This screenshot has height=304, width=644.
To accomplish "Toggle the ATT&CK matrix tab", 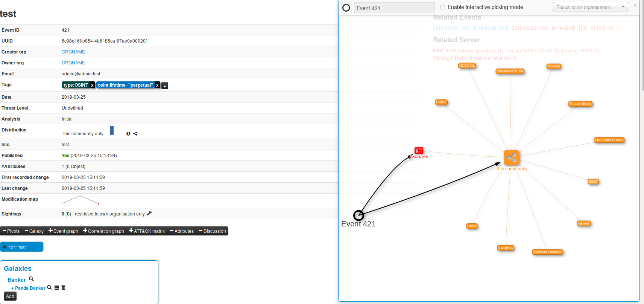I will tap(147, 231).
